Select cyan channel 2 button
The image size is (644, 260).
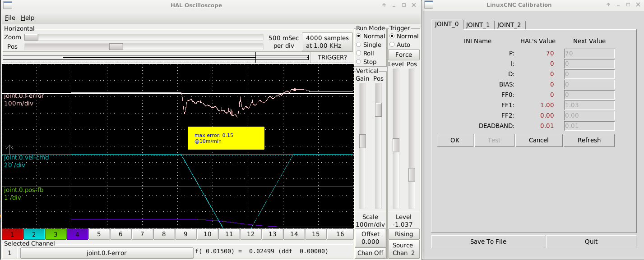pos(34,234)
